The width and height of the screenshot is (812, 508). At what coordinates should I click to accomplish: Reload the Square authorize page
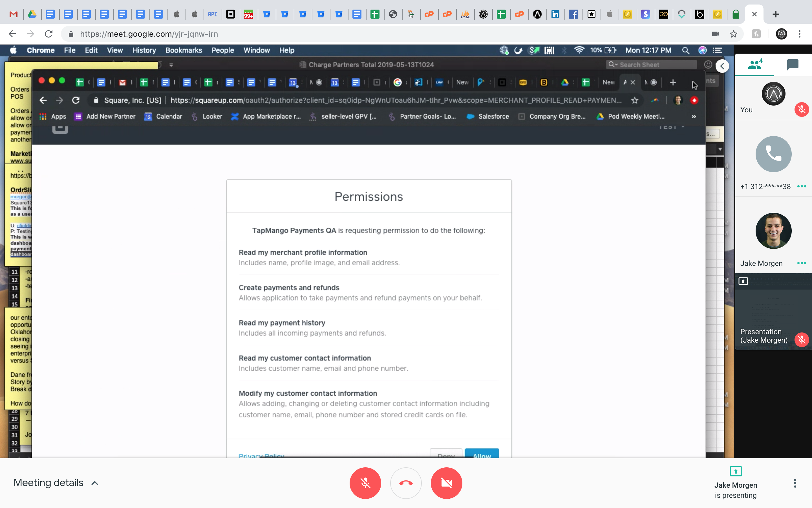pos(76,100)
